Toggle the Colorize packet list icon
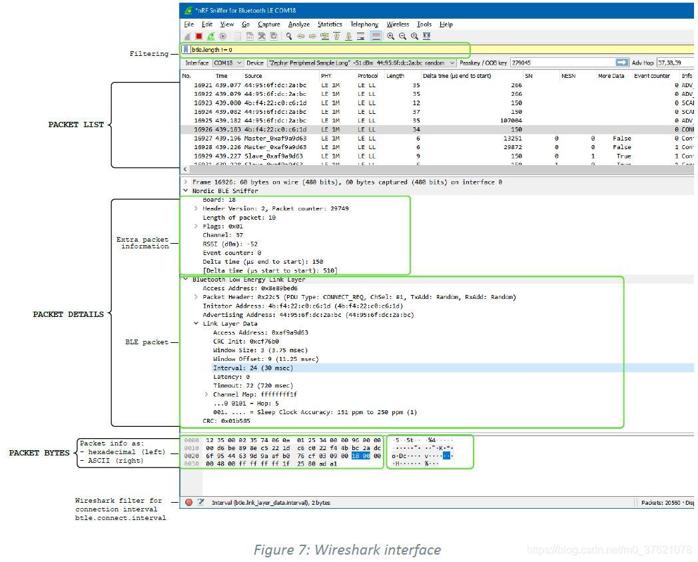 [x=376, y=37]
